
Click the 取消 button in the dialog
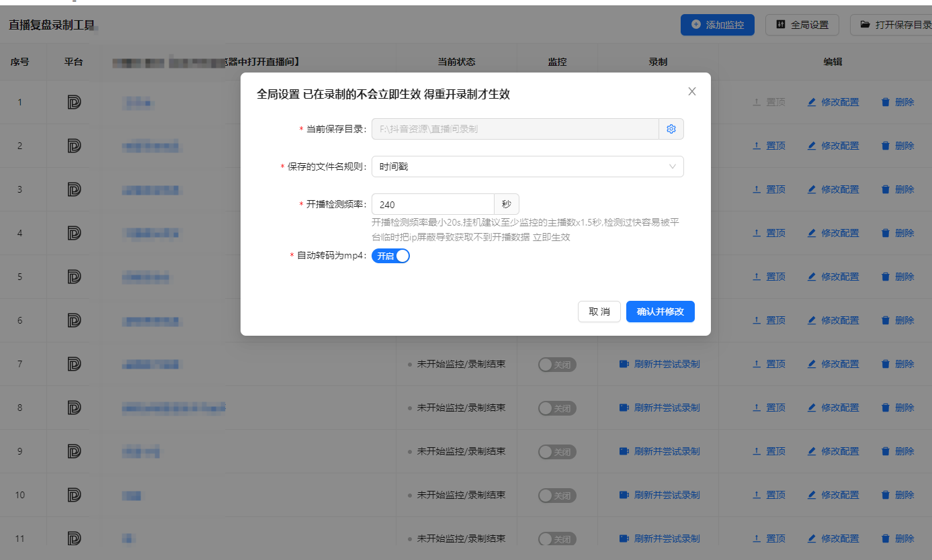599,311
